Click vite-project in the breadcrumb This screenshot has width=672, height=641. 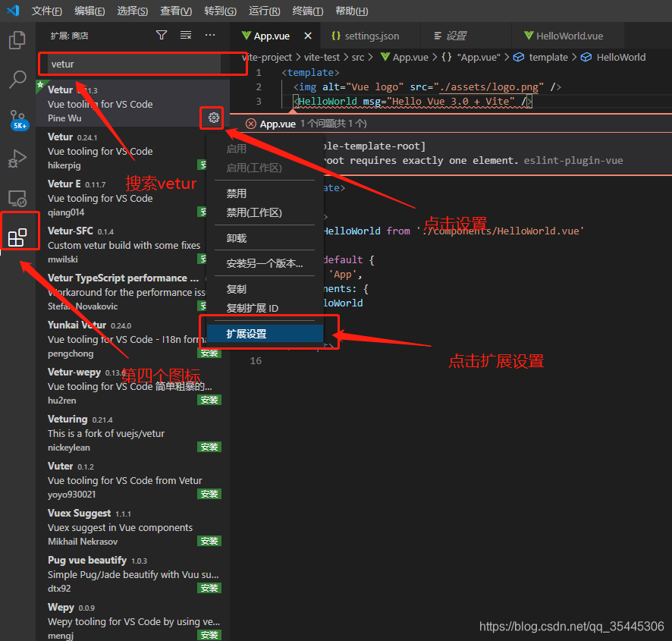coord(266,58)
